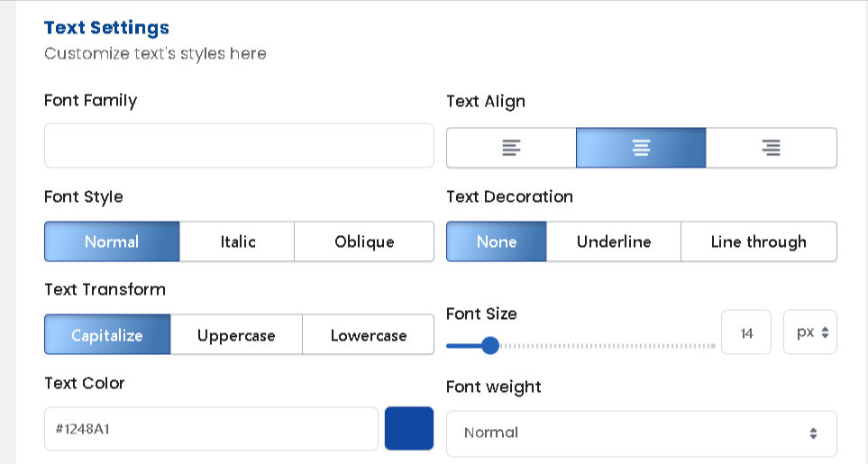Set font style to Oblique

pos(364,241)
